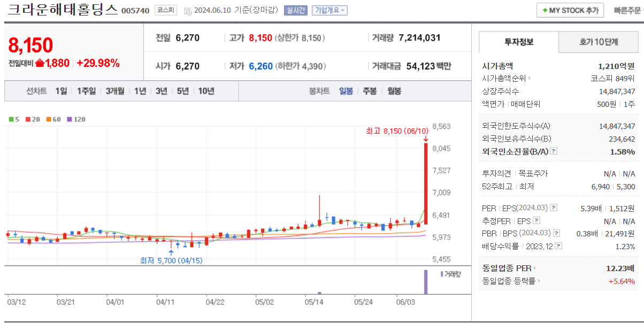Click the large purple volume bar

click(x=426, y=282)
